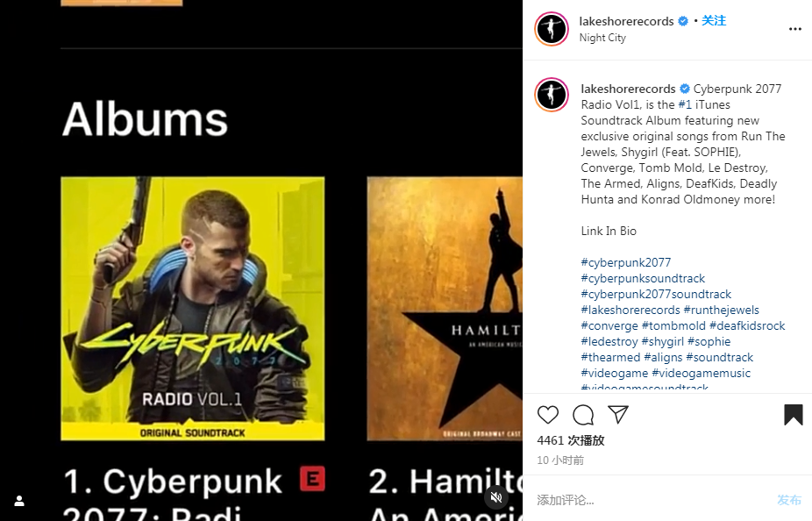Open the #tombmold hashtag
Viewport: 812px width, 521px height.
[673, 325]
